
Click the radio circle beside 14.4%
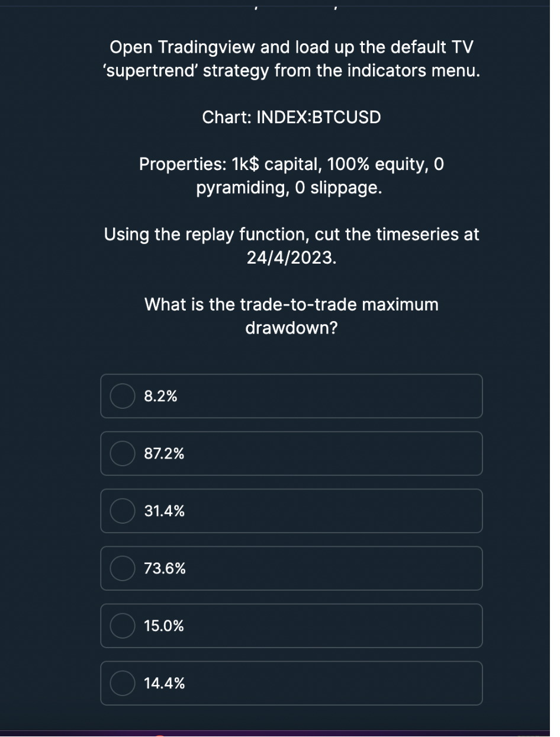pos(122,683)
